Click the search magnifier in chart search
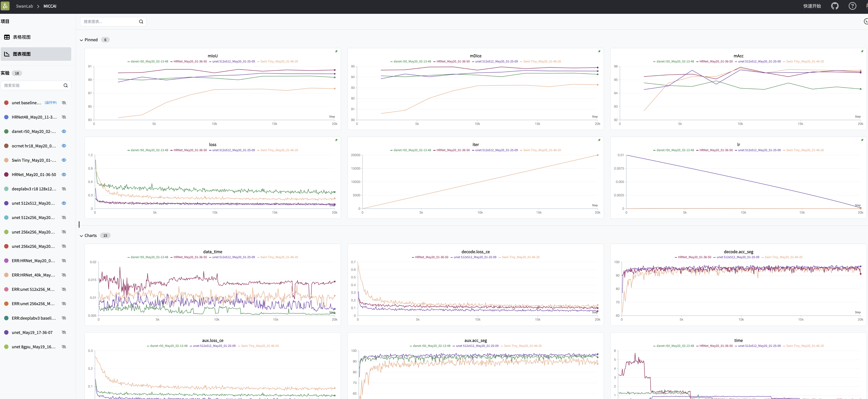868x399 pixels. coord(141,22)
